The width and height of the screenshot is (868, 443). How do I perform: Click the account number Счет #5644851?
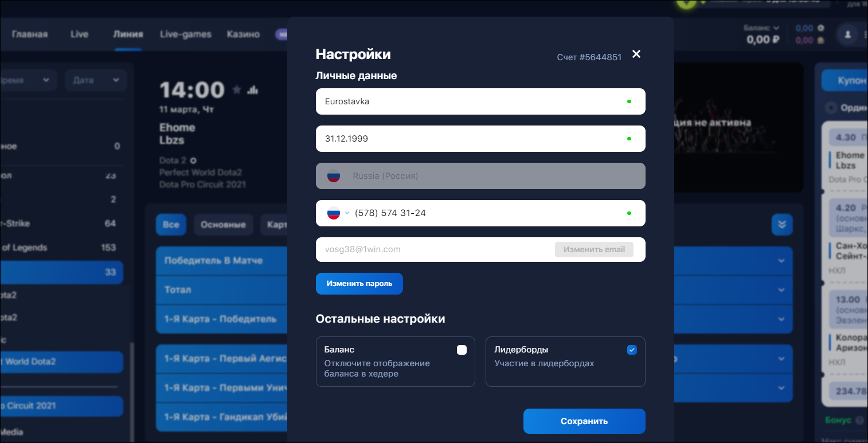pos(589,57)
